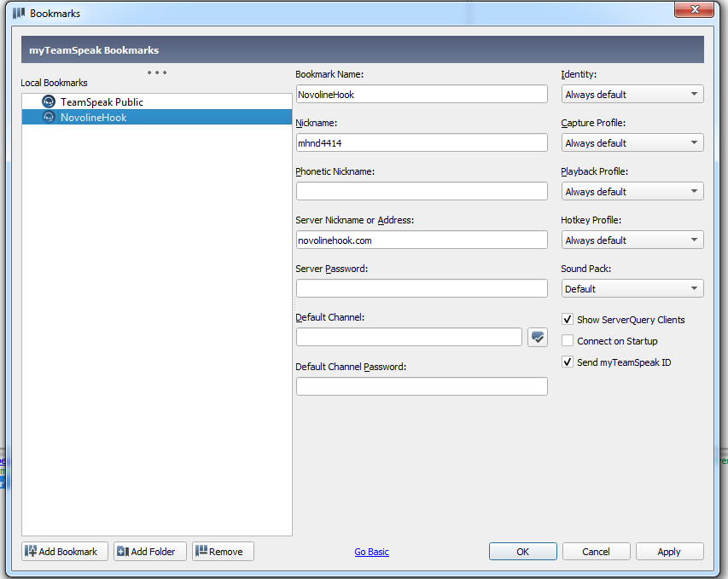Click the Default Channel input field
Image resolution: width=728 pixels, height=579 pixels.
click(x=409, y=338)
